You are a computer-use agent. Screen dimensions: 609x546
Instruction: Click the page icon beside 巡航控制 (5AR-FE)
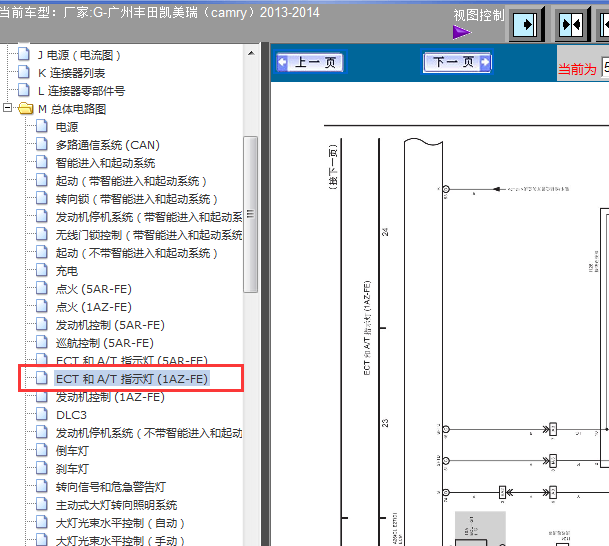pos(42,342)
